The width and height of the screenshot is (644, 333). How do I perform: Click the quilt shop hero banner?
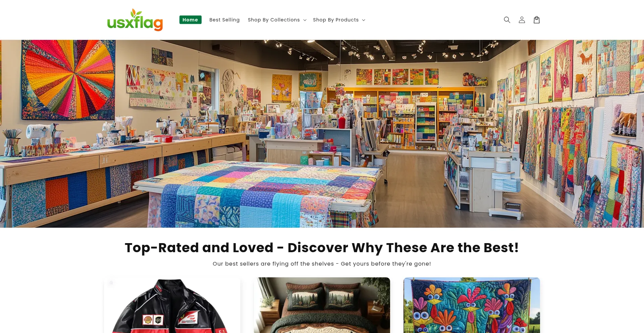click(322, 134)
